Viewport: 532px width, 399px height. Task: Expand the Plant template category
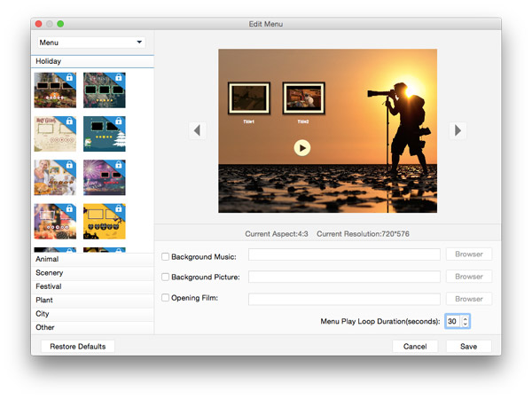[92, 301]
